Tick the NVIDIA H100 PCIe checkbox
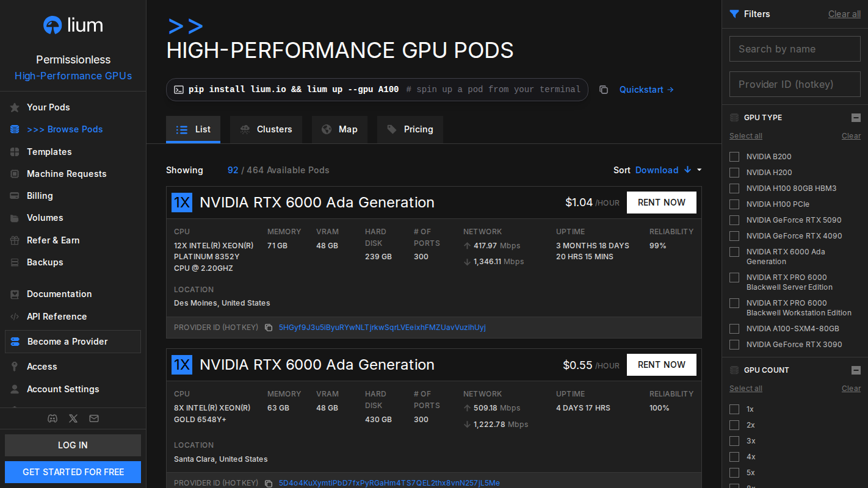The height and width of the screenshot is (488, 868). pyautogui.click(x=734, y=204)
